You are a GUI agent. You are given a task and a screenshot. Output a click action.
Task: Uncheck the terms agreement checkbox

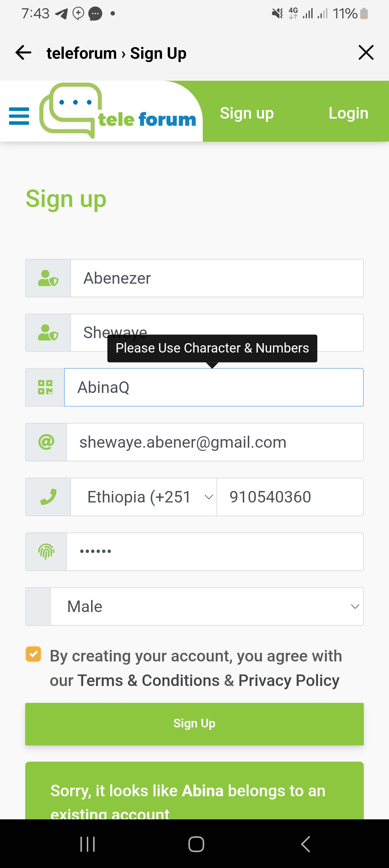click(33, 654)
